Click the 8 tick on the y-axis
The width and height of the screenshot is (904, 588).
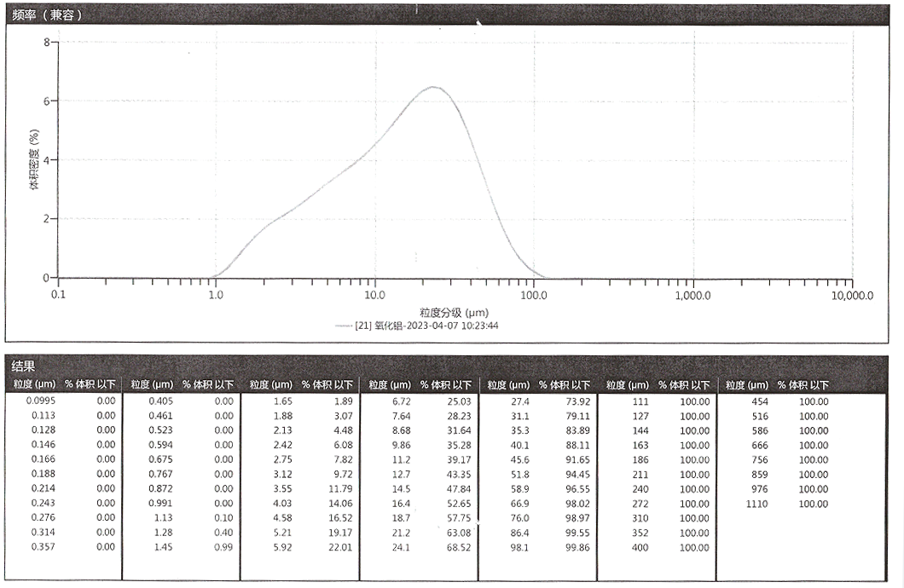pos(47,42)
